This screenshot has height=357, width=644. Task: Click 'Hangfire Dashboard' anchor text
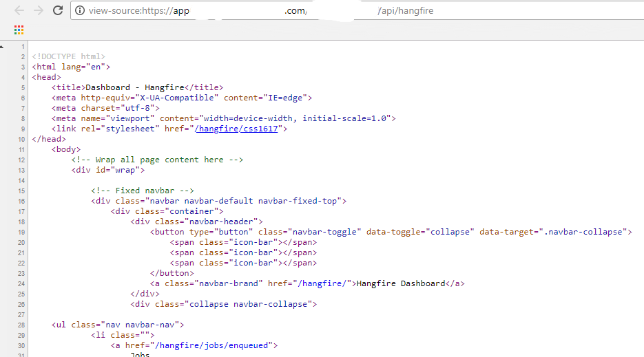(401, 283)
